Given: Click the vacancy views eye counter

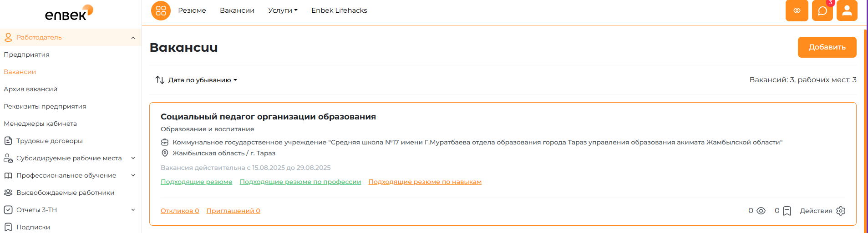Looking at the screenshot, I should point(757,211).
